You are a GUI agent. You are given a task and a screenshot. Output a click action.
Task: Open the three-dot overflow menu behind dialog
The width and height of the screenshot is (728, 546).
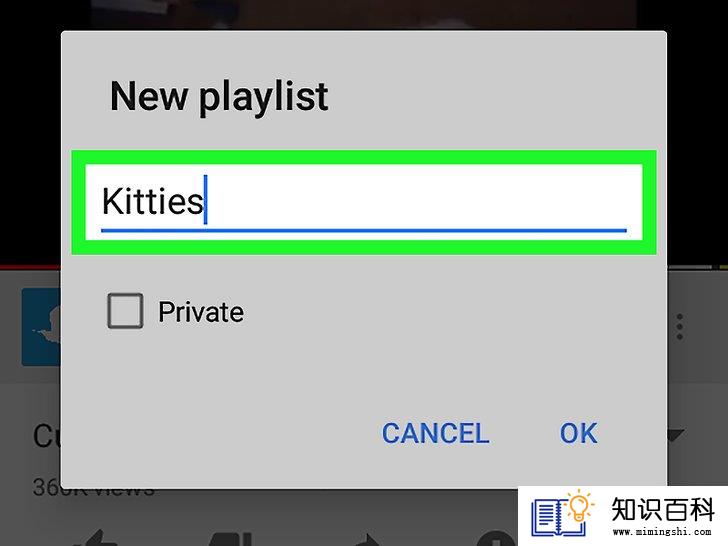(679, 326)
